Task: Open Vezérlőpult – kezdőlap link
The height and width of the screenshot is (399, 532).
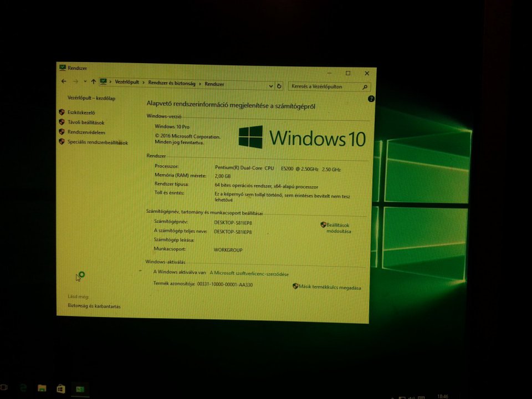Action: [91, 98]
